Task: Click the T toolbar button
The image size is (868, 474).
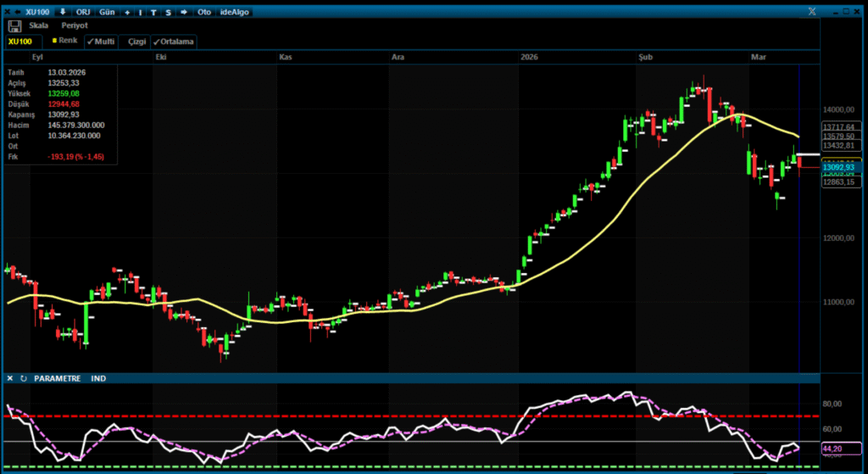Action: [x=153, y=12]
